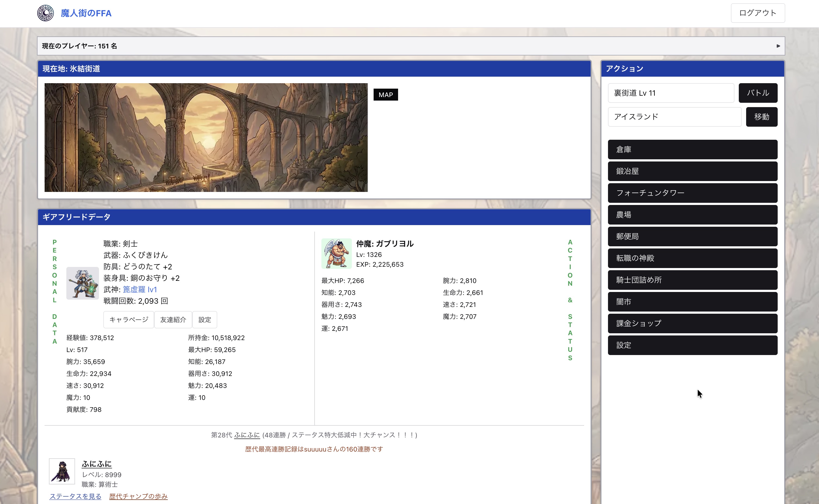The height and width of the screenshot is (504, 819).
Task: Enter the 闇市 from the action menu
Action: click(692, 301)
